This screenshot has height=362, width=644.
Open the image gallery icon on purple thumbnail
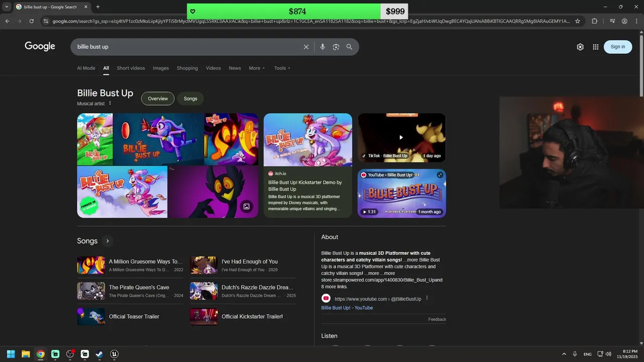tap(247, 206)
